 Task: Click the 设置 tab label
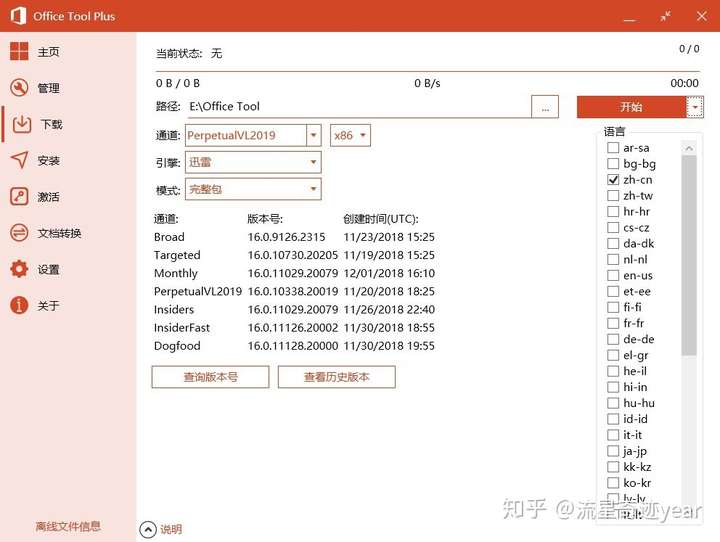click(x=48, y=270)
